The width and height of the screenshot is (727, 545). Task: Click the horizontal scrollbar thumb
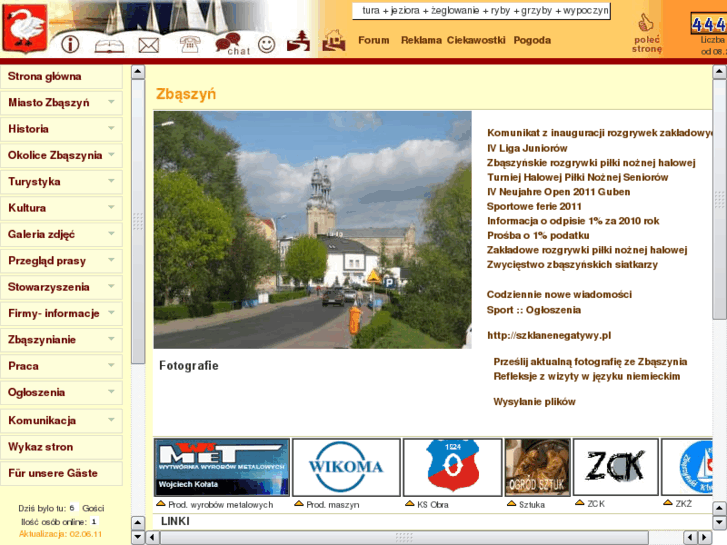pos(403,538)
